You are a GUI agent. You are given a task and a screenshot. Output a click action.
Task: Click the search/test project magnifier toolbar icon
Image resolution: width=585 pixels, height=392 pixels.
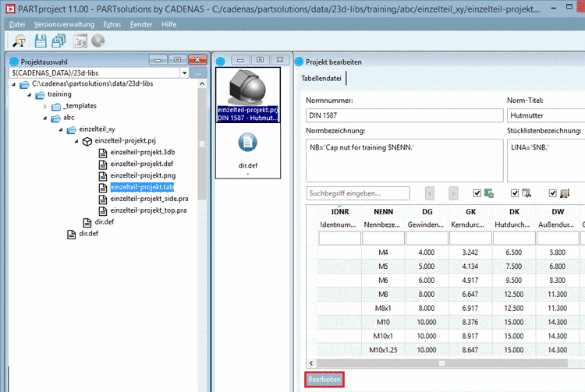tap(19, 41)
